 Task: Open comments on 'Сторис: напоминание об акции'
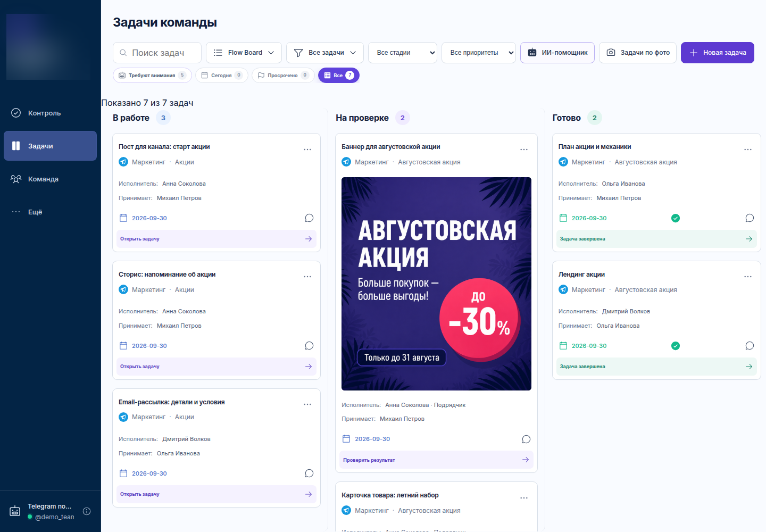pyautogui.click(x=309, y=346)
